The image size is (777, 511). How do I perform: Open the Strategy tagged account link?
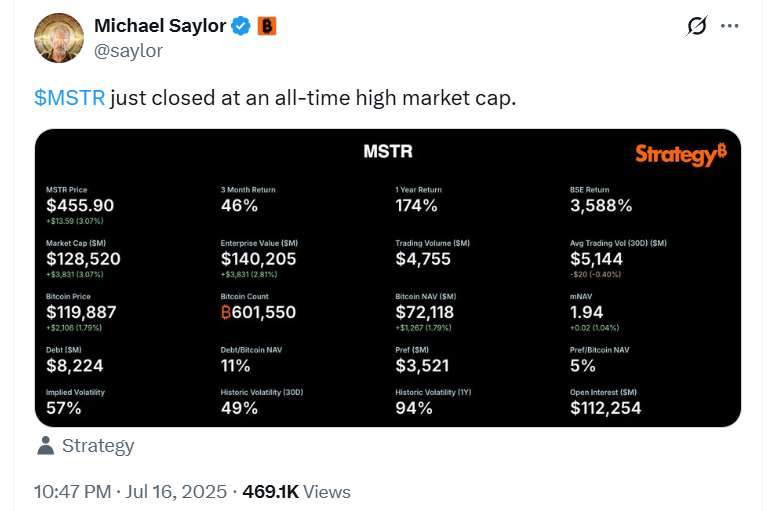[98, 446]
